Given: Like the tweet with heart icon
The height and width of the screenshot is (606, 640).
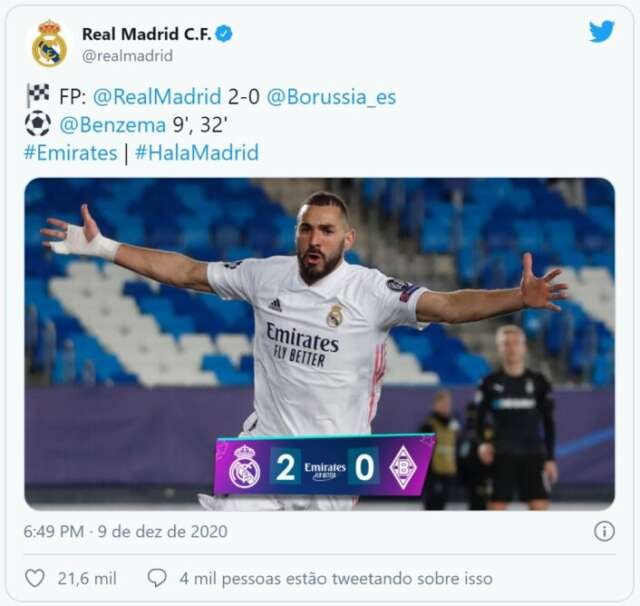Looking at the screenshot, I should coord(35,578).
